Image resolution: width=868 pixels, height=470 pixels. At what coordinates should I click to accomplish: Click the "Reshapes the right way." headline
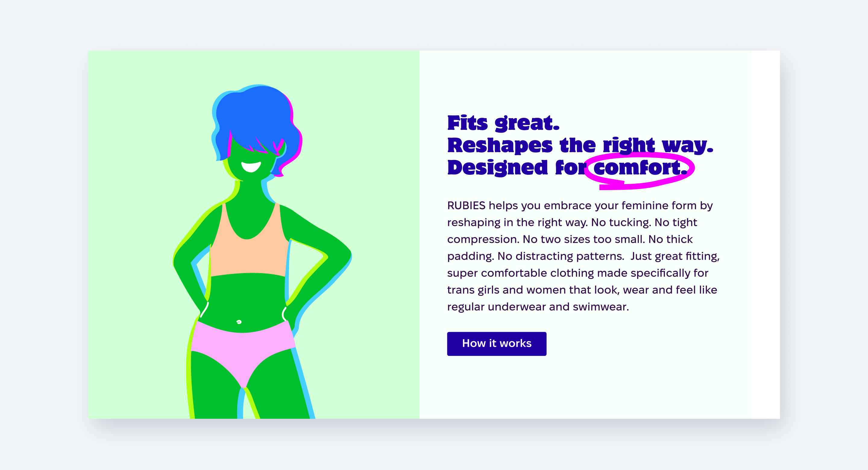pos(580,145)
